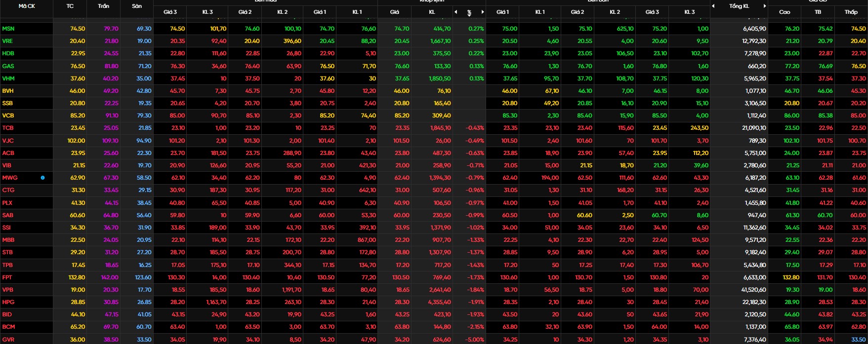Select the ACB stock symbol
The height and width of the screenshot is (344, 868).
coord(8,153)
